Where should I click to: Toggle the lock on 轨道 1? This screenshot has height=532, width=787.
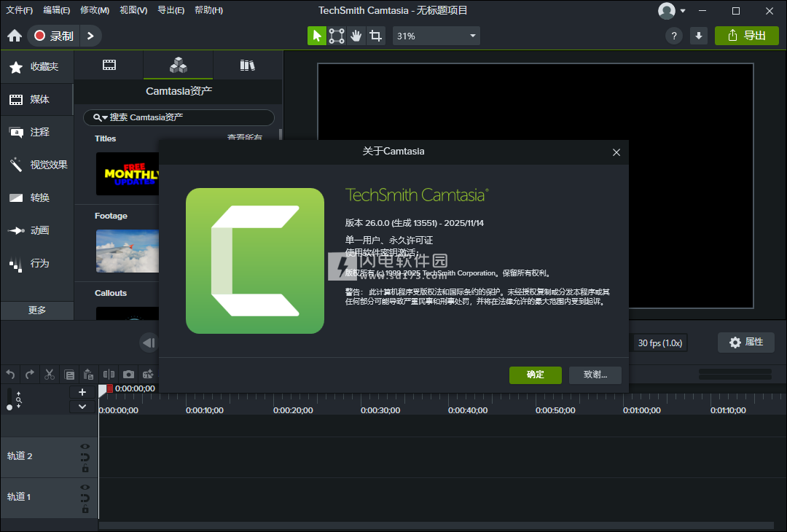85,509
